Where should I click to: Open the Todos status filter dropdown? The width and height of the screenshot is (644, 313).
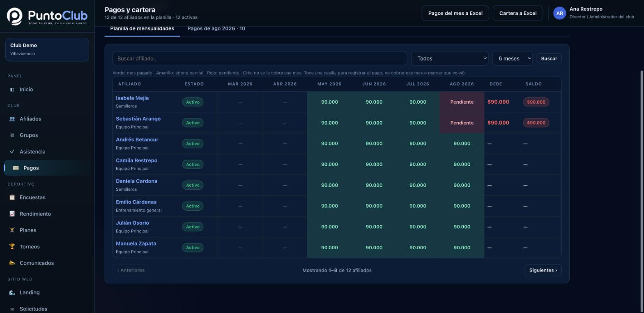click(450, 58)
